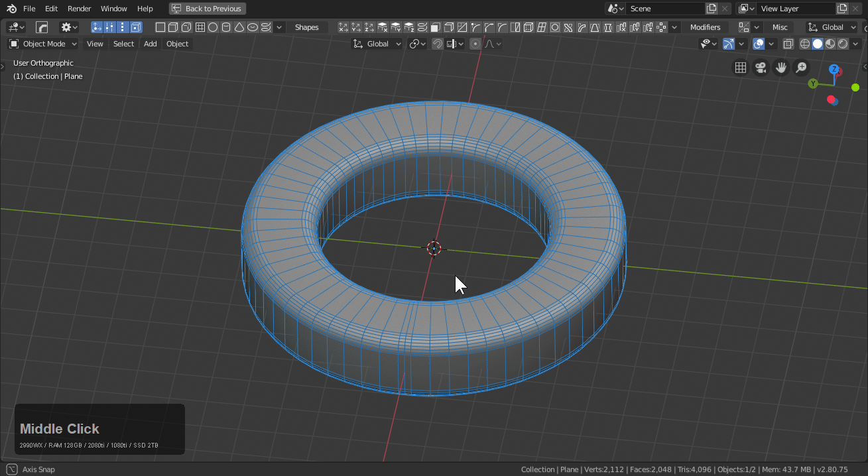Open the Render menu
The height and width of the screenshot is (476, 868).
(x=79, y=9)
